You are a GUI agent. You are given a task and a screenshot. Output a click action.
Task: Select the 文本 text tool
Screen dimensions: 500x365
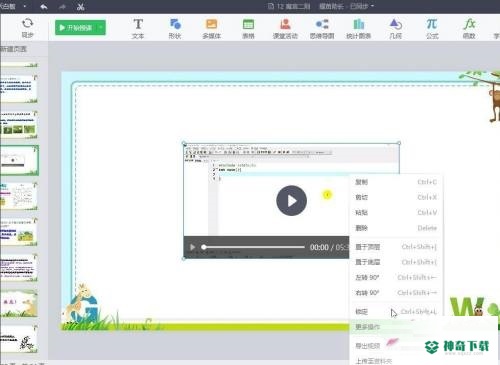click(x=138, y=29)
